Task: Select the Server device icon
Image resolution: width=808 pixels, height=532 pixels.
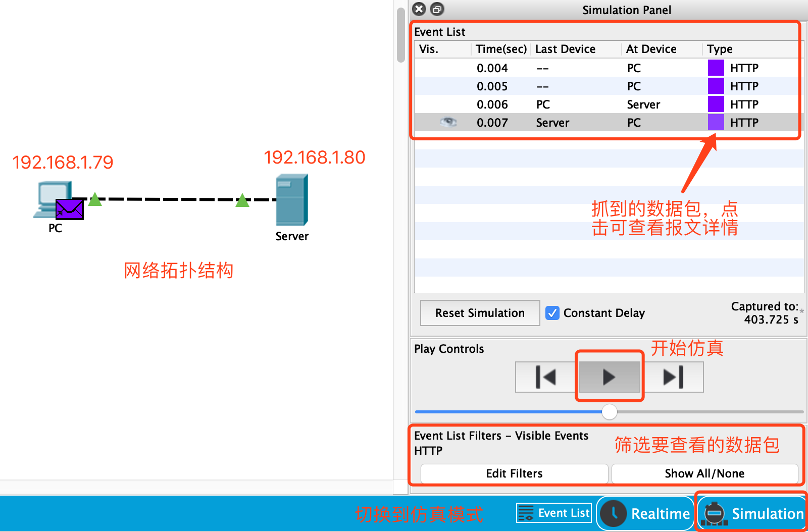Action: point(291,200)
